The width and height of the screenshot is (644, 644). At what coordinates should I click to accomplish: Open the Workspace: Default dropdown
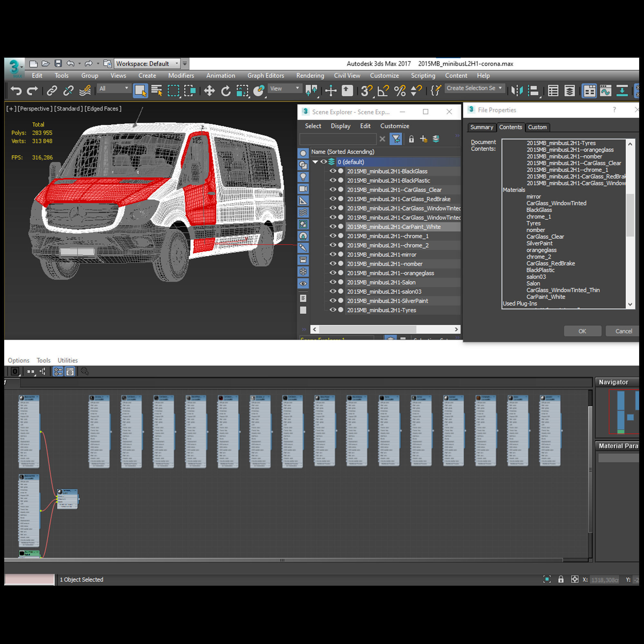[147, 63]
